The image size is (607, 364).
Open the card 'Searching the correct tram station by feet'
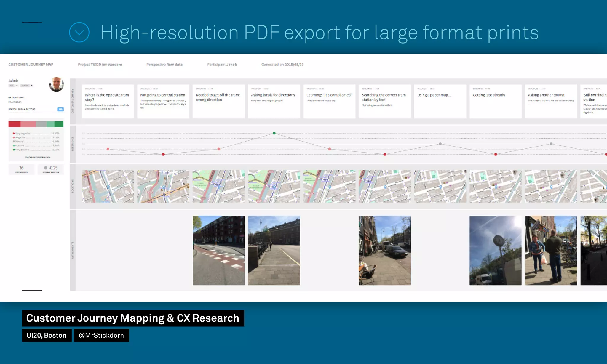385,101
